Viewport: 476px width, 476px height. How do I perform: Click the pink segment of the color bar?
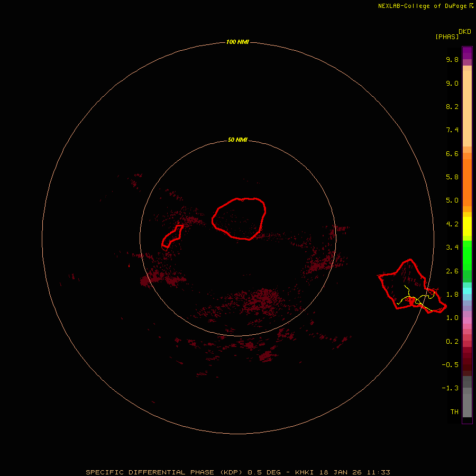pos(467,321)
